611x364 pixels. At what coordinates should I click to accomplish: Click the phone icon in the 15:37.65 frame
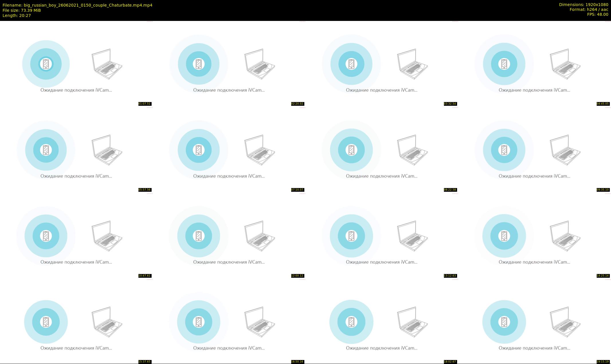click(46, 322)
